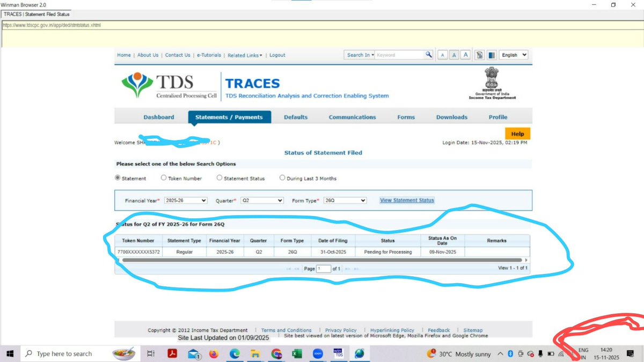Click the orange Help button
Viewport: 644px width, 362px height.
[x=517, y=134]
